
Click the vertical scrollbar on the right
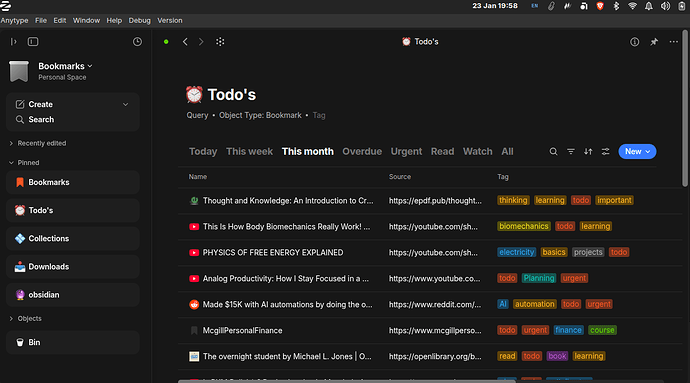[685, 108]
